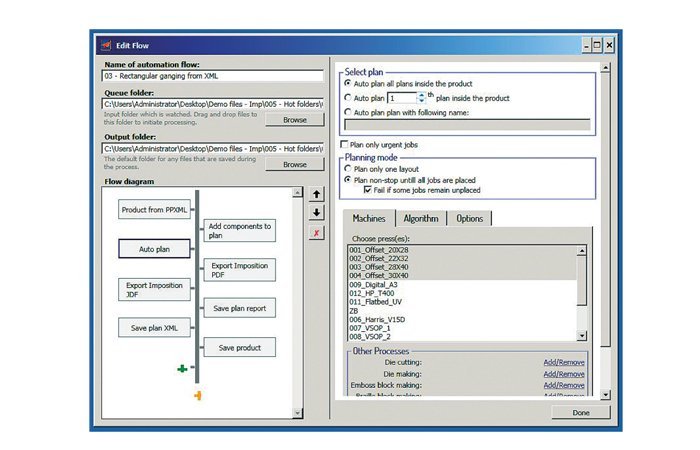Viewport: 700px width, 450px height.
Task: Toggle Fail if some jobs remain unplaced
Action: point(367,190)
